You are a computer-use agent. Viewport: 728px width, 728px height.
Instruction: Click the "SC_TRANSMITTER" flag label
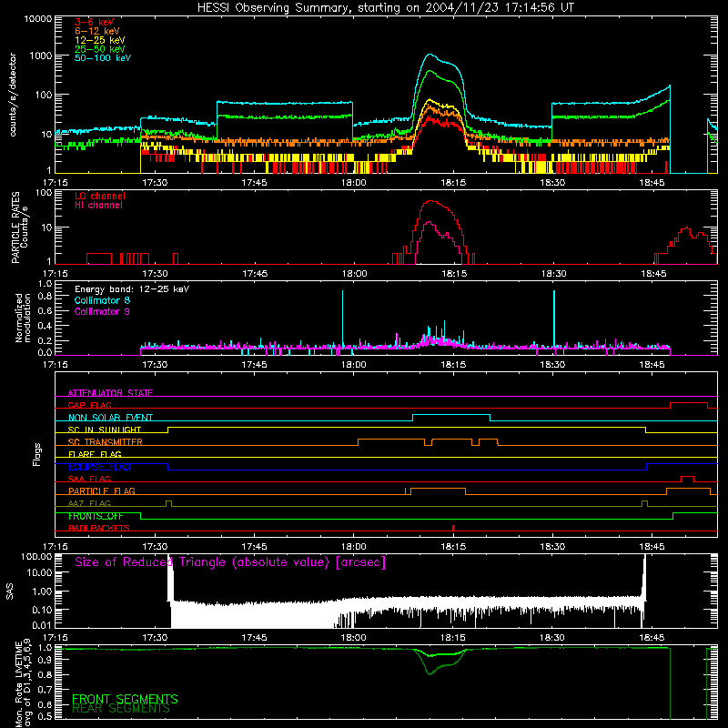coord(106,442)
